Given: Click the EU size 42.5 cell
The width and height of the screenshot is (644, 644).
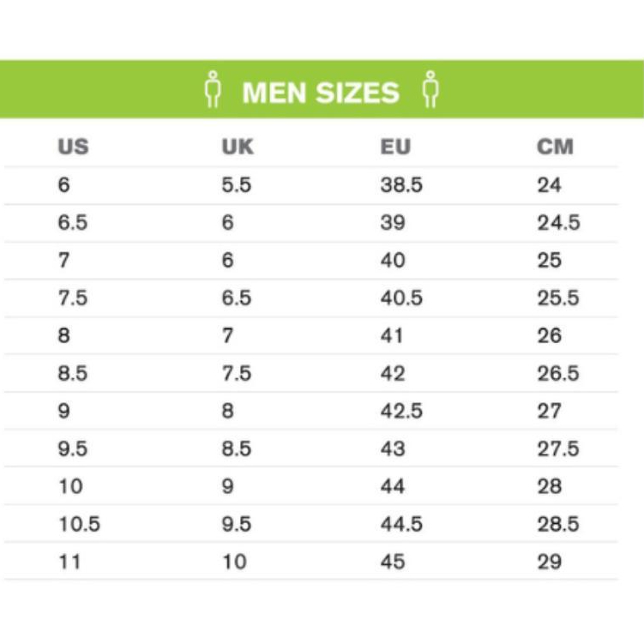Looking at the screenshot, I should 401,412.
